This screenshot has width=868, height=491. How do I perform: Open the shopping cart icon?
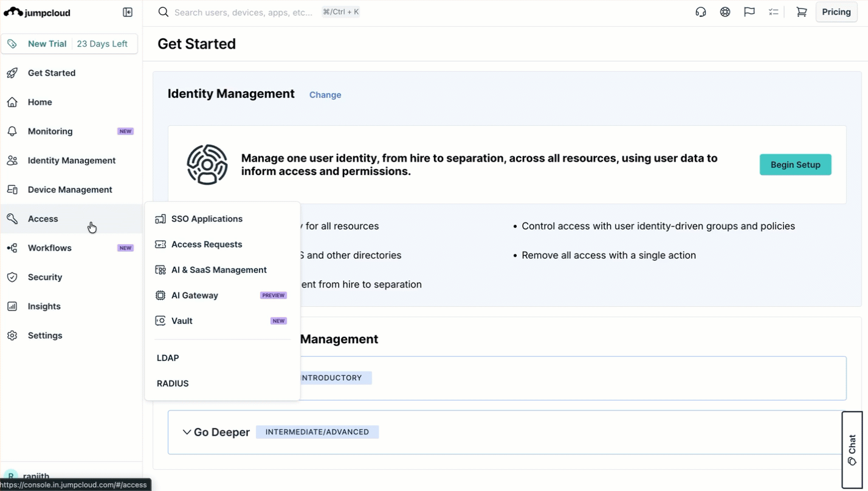pyautogui.click(x=802, y=12)
